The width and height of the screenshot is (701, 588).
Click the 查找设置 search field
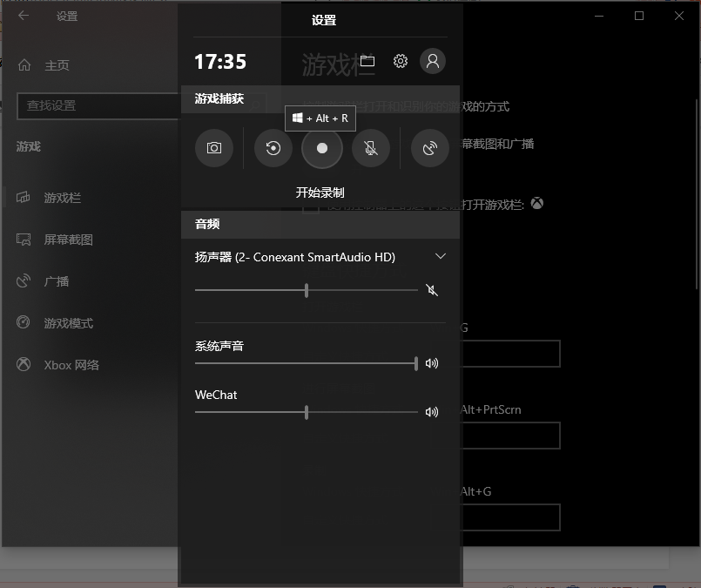(98, 106)
